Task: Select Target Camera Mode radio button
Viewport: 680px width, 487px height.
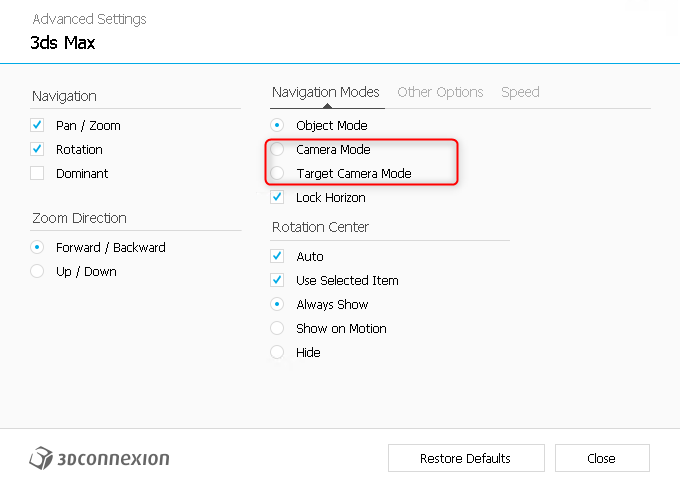Action: pos(277,173)
